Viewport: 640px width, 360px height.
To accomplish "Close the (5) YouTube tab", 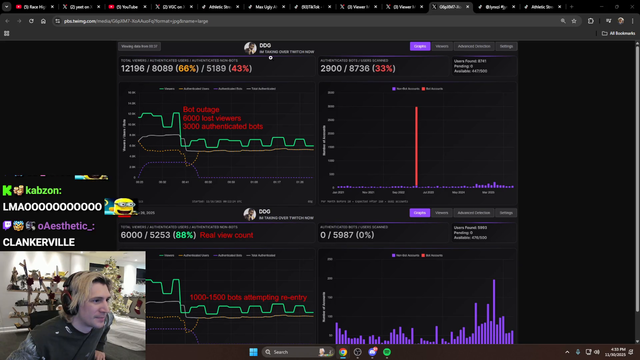I will tap(145, 7).
